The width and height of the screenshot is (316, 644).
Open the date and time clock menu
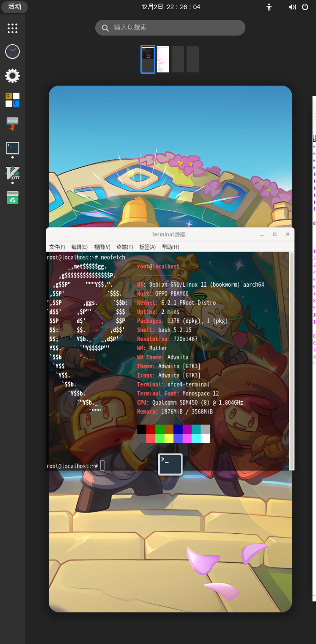point(171,7)
